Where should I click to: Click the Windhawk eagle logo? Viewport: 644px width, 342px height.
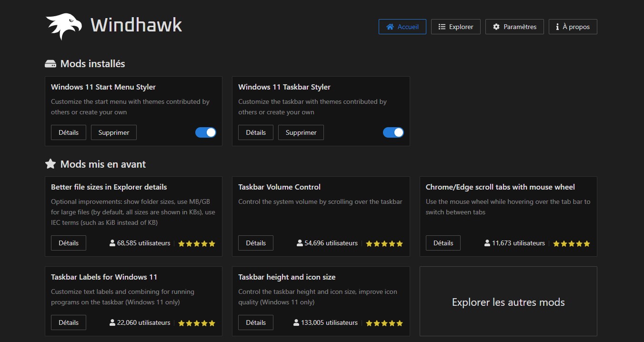64,27
